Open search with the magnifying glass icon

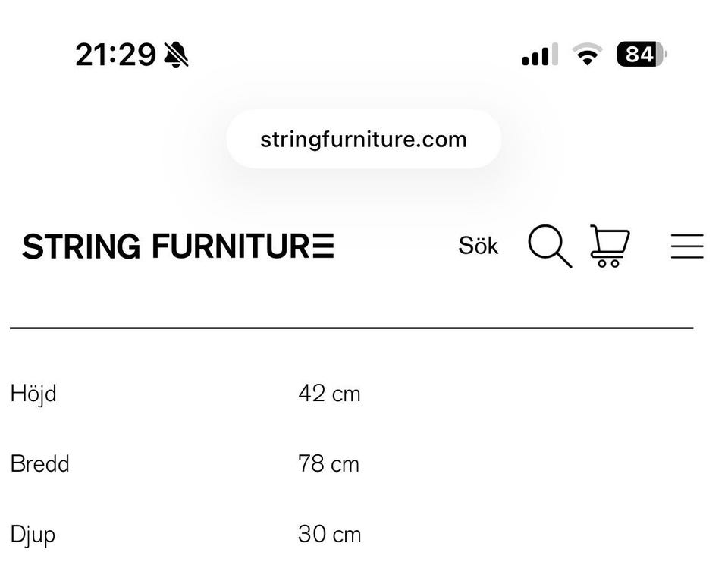[x=549, y=246]
